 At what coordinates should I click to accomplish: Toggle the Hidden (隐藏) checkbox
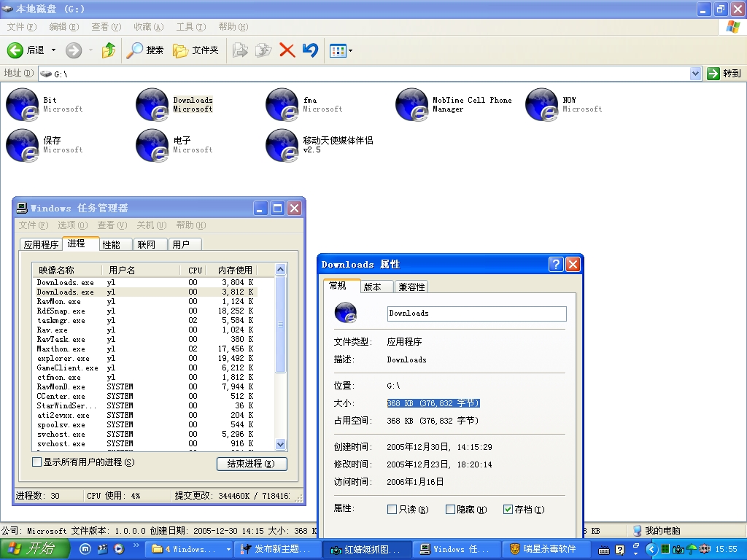(450, 510)
